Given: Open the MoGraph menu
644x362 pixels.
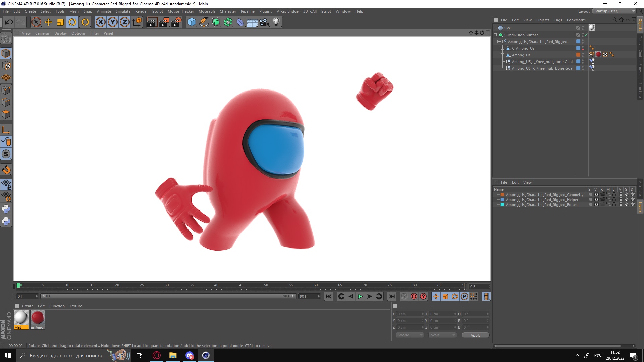Looking at the screenshot, I should pyautogui.click(x=207, y=11).
